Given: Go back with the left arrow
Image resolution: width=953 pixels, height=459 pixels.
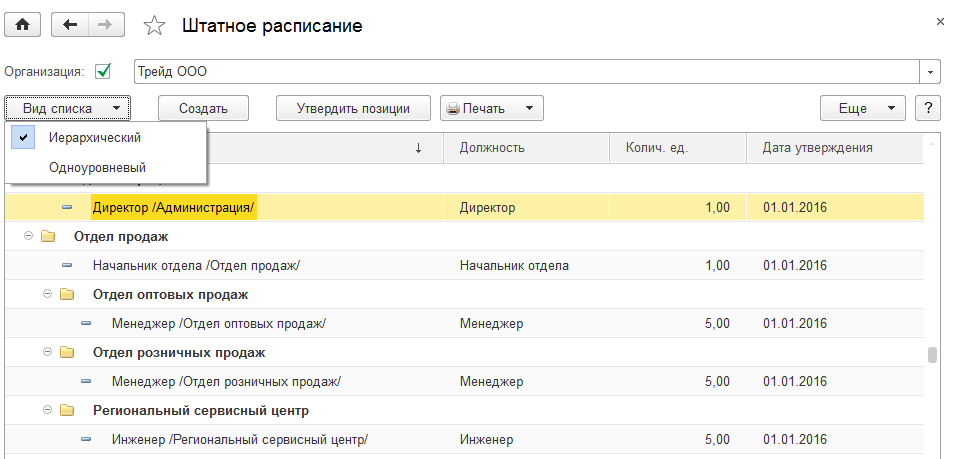Looking at the screenshot, I should tap(69, 25).
